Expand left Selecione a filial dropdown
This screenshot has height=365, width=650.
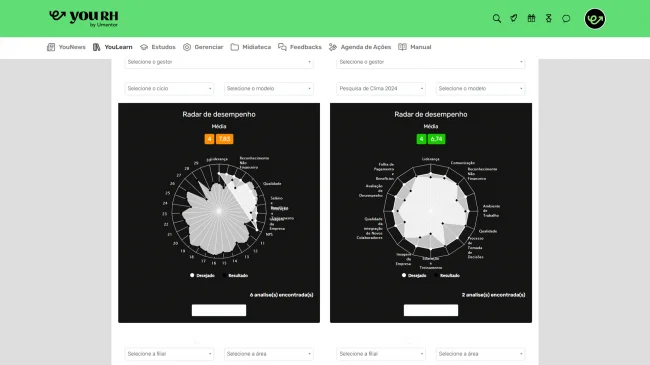pyautogui.click(x=169, y=354)
